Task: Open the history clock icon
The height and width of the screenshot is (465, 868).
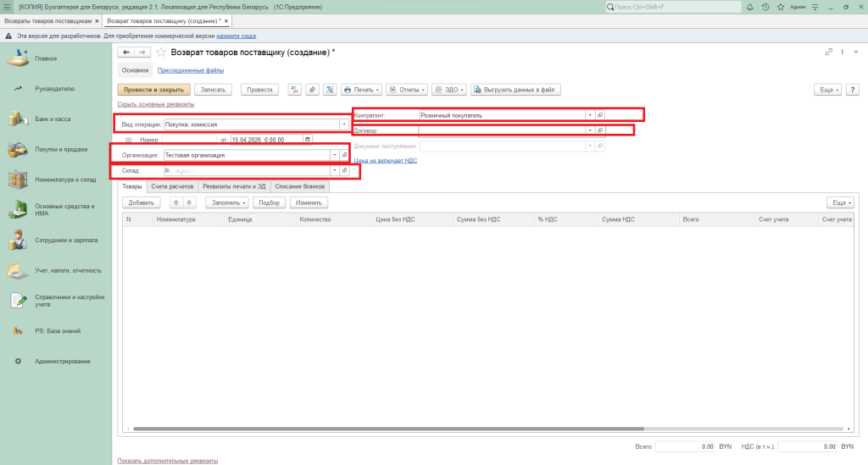Action: click(765, 7)
